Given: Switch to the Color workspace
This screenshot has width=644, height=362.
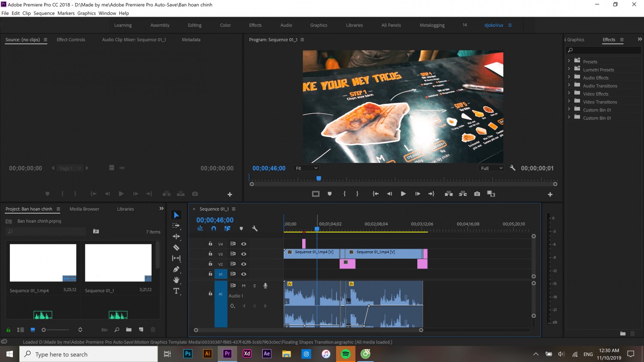Looking at the screenshot, I should click(x=225, y=25).
